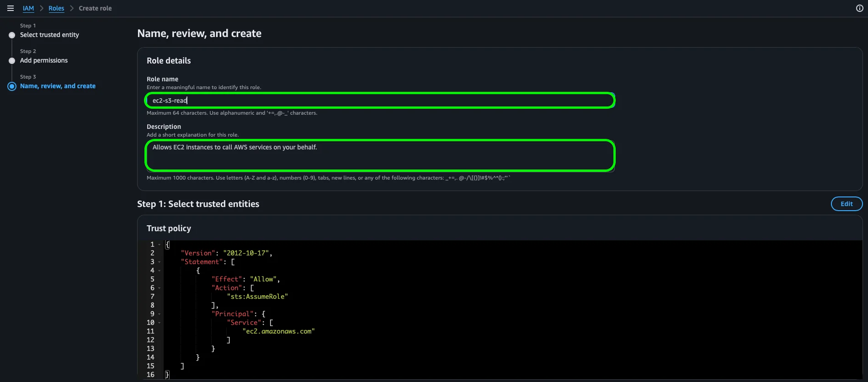Image resolution: width=868 pixels, height=382 pixels.
Task: Click the Create role breadcrumb text
Action: click(x=95, y=8)
